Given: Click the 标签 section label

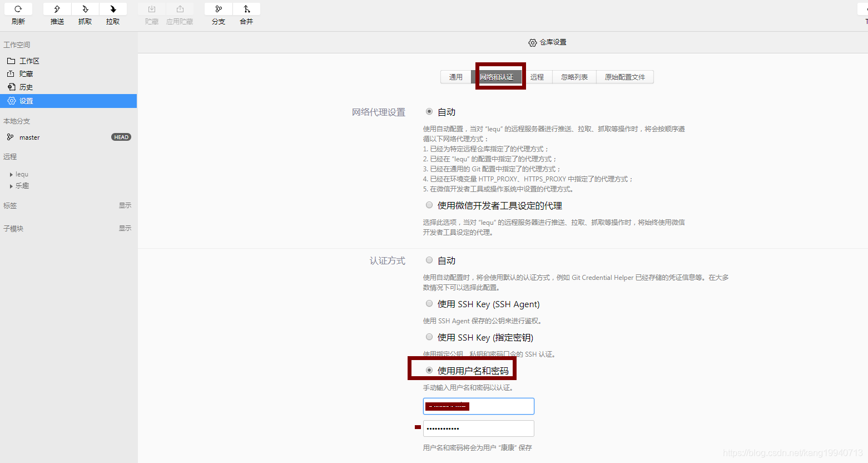Looking at the screenshot, I should point(10,205).
